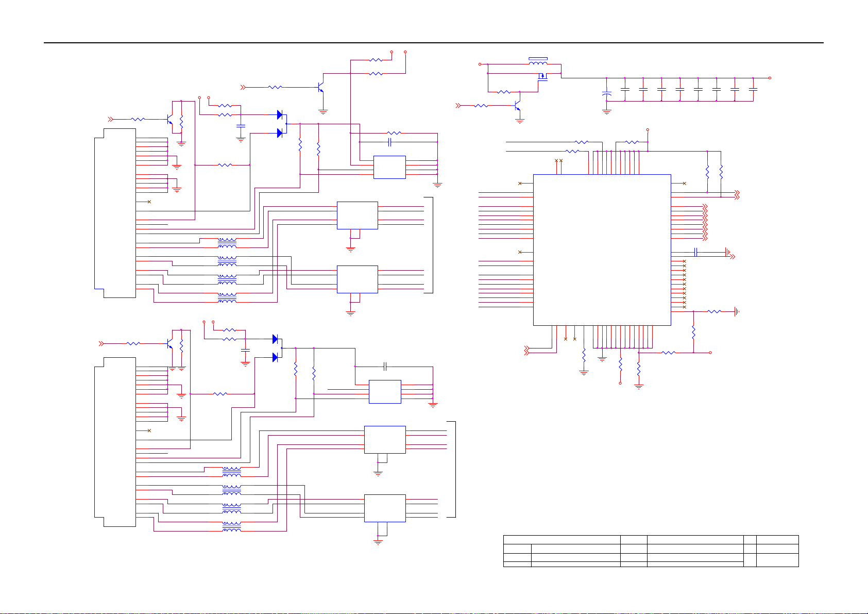
Task: Select the lower connector outline on the left
Action: point(115,442)
